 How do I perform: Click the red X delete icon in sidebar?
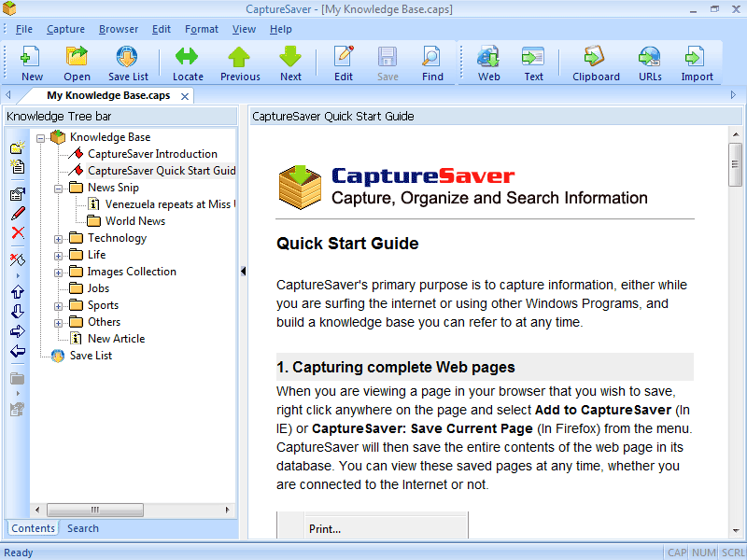coord(18,232)
